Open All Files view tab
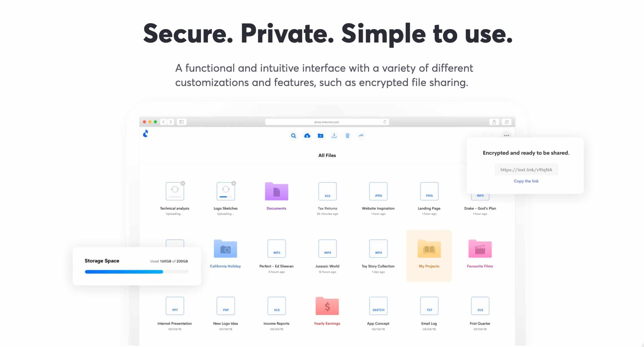The height and width of the screenshot is (347, 644). click(327, 155)
